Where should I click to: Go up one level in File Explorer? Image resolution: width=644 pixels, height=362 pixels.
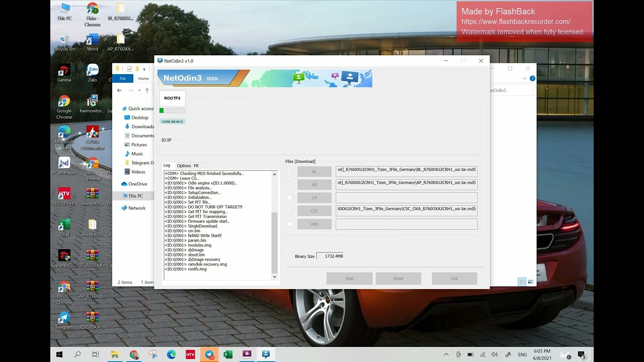point(147,90)
